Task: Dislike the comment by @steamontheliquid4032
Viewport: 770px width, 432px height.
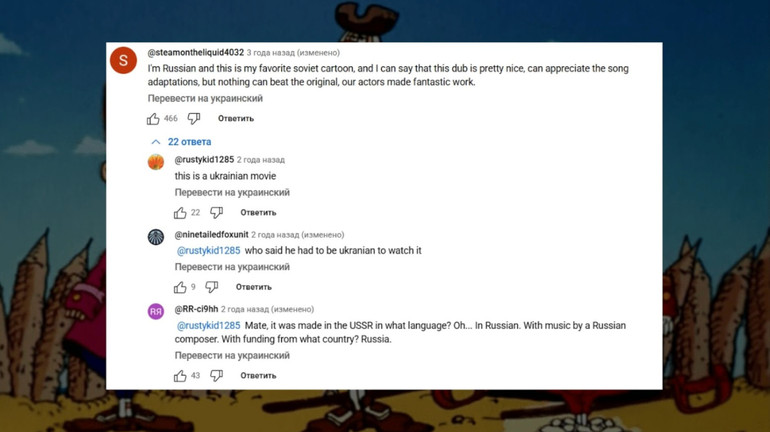Action: coord(193,119)
